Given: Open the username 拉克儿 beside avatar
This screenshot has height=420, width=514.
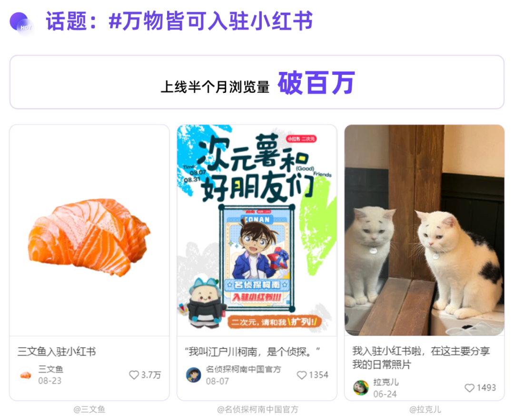Looking at the screenshot, I should [x=386, y=382].
